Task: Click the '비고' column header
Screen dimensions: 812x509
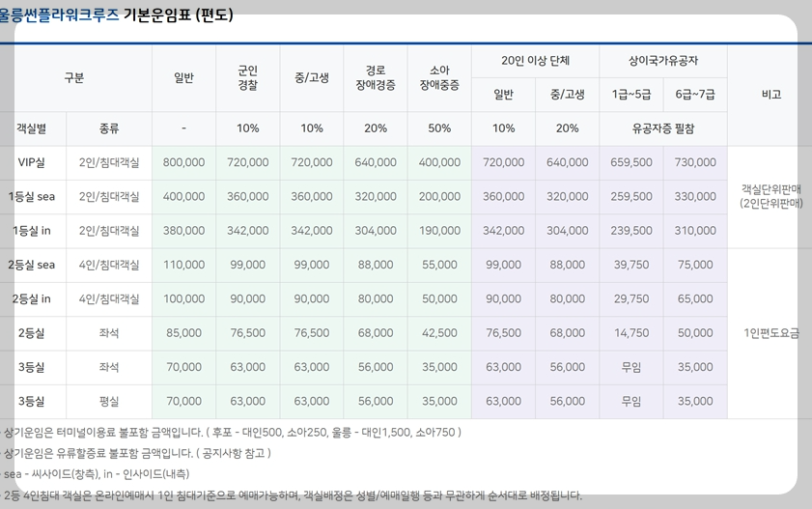Action: [x=770, y=95]
